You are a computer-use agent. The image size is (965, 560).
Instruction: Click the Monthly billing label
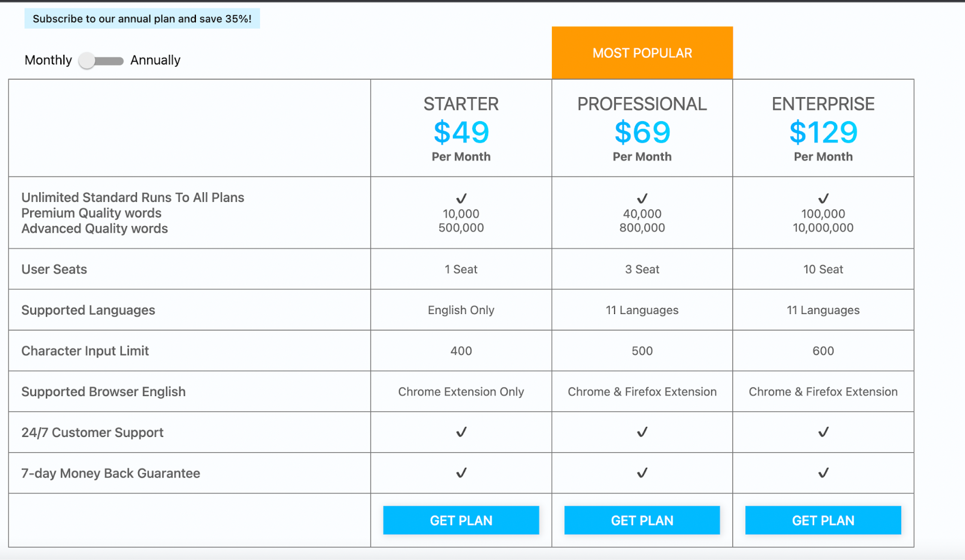pyautogui.click(x=48, y=60)
